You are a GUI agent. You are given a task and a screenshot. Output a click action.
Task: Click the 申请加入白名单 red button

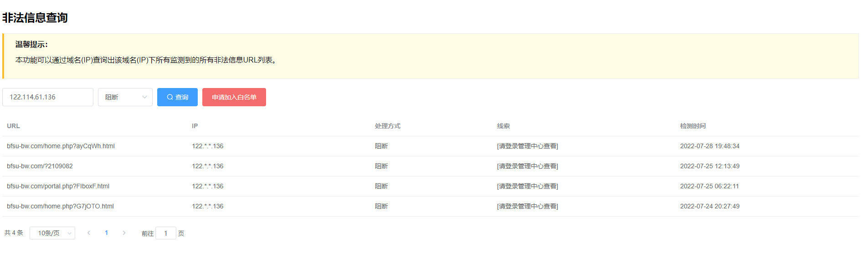point(234,97)
